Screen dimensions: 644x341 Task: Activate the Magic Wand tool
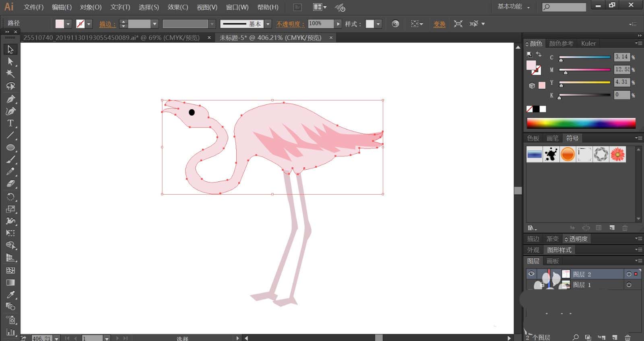point(10,74)
